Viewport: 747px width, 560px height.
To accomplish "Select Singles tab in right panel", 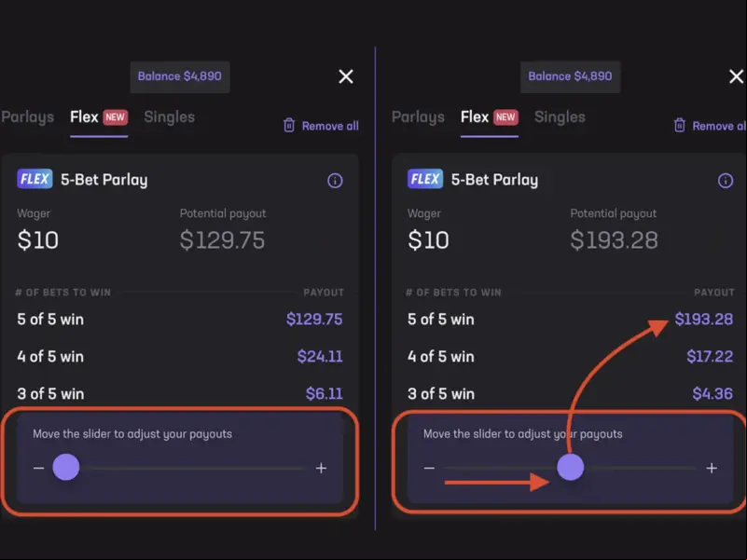I will tap(560, 117).
